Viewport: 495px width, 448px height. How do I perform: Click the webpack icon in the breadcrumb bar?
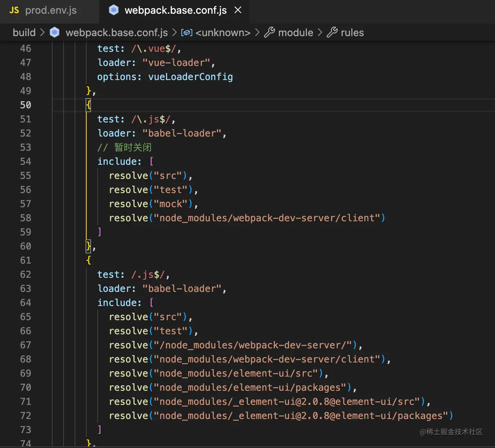coord(55,33)
